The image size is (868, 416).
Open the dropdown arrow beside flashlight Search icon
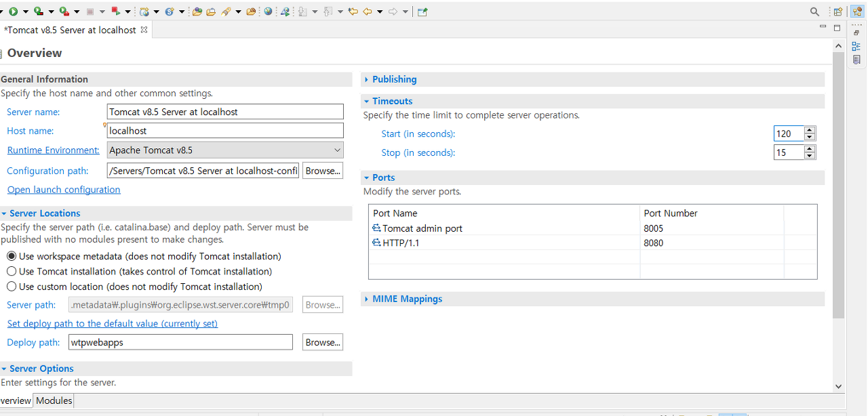click(238, 12)
